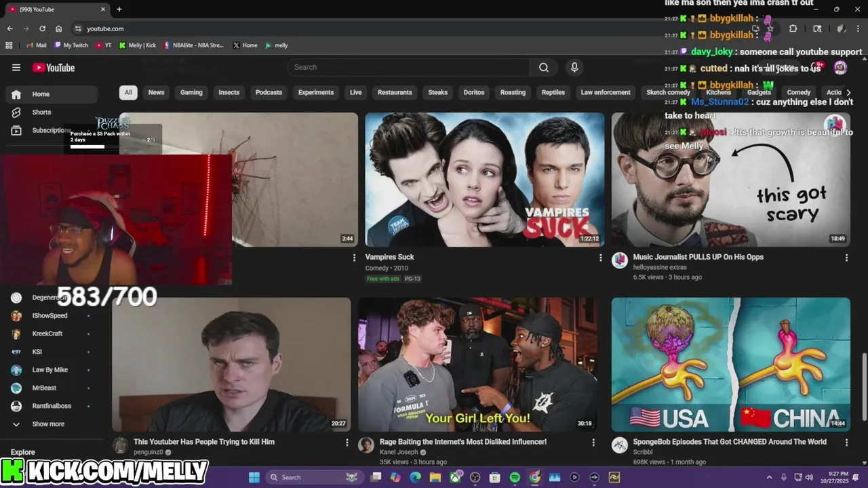Go back with the browser back arrow
Viewport: 868px width, 488px height.
[9, 28]
